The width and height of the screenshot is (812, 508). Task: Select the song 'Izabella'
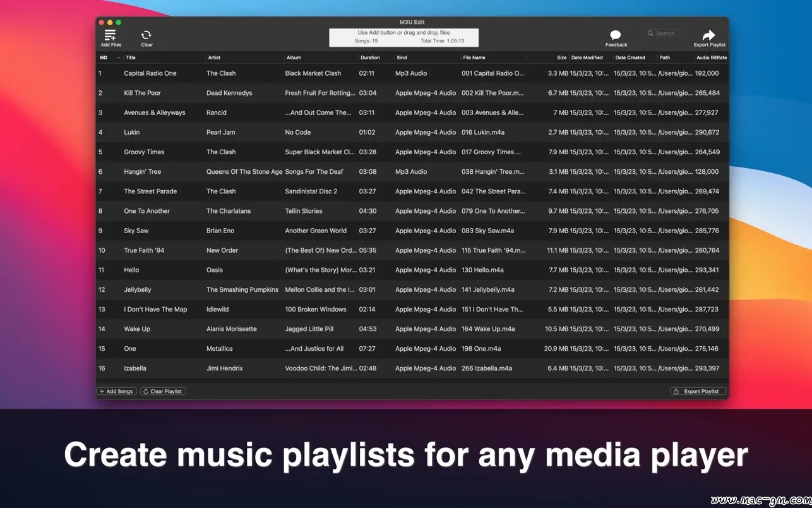tap(135, 368)
